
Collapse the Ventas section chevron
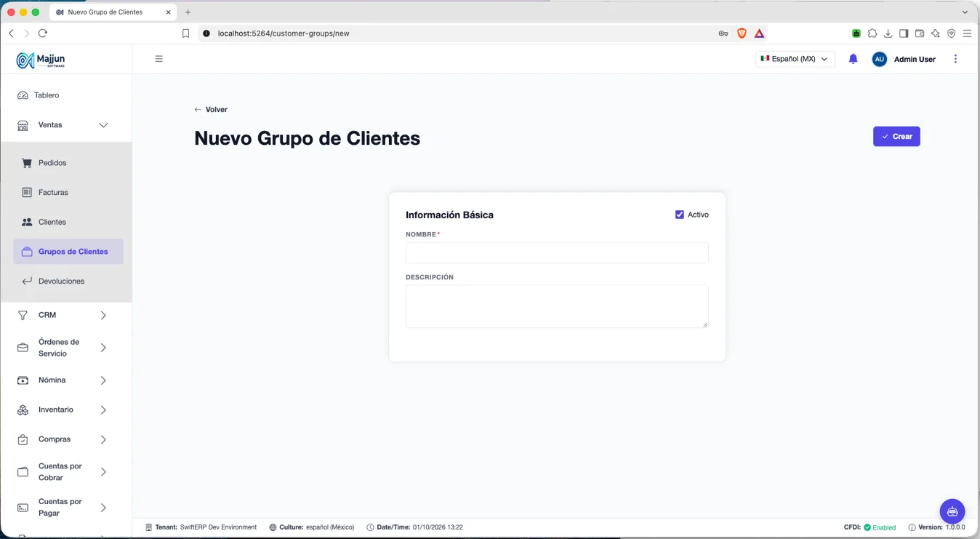pos(103,125)
